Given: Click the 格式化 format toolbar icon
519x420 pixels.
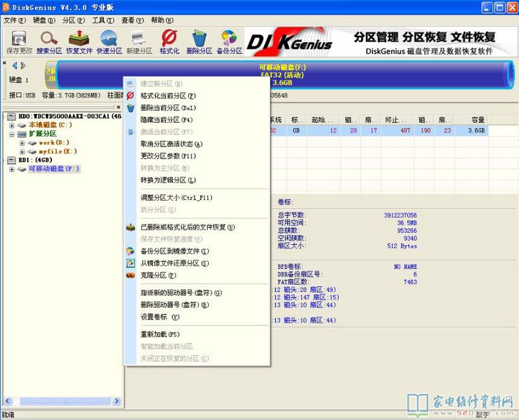Looking at the screenshot, I should pyautogui.click(x=169, y=42).
